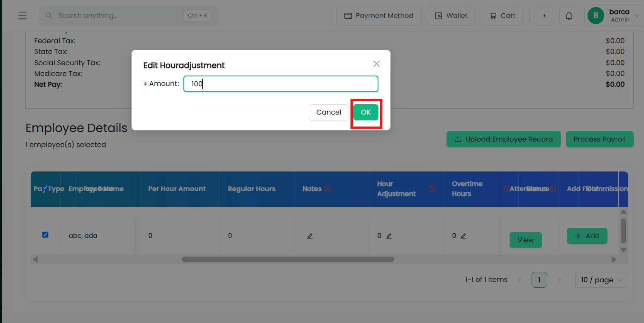Click the table's vertical scrollbar thumb
Image resolution: width=644 pixels, height=323 pixels.
(623, 231)
